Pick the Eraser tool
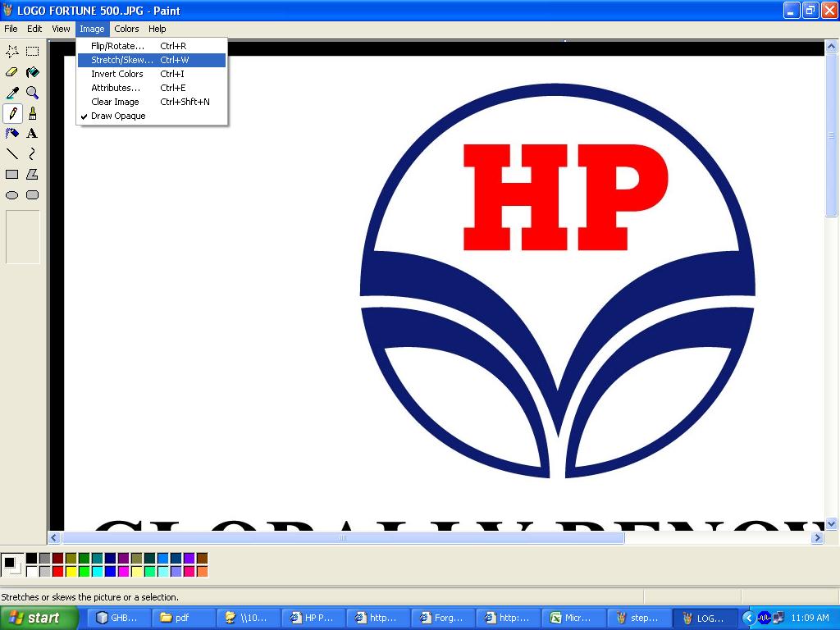The width and height of the screenshot is (840, 630). (11, 72)
